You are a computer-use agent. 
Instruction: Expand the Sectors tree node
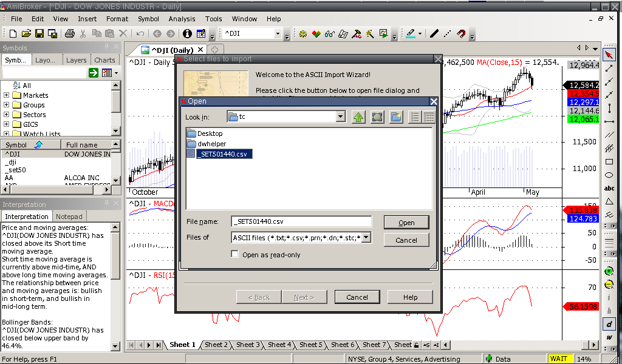[x=6, y=115]
